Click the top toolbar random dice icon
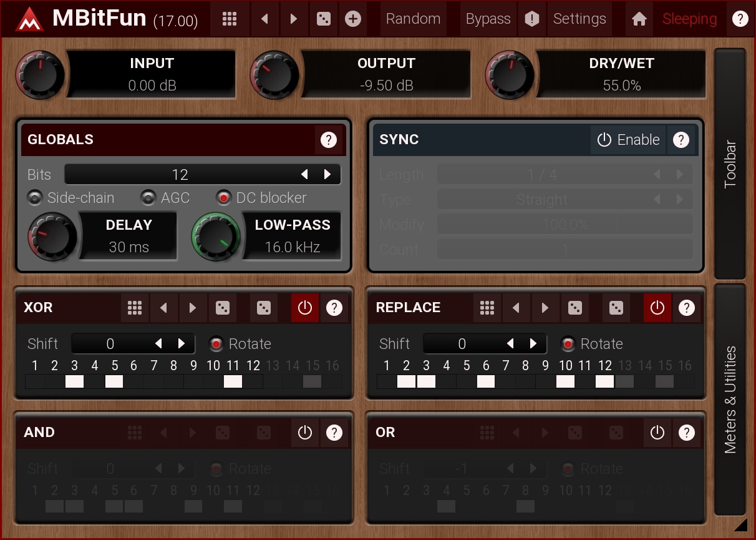This screenshot has width=756, height=540. (x=323, y=19)
